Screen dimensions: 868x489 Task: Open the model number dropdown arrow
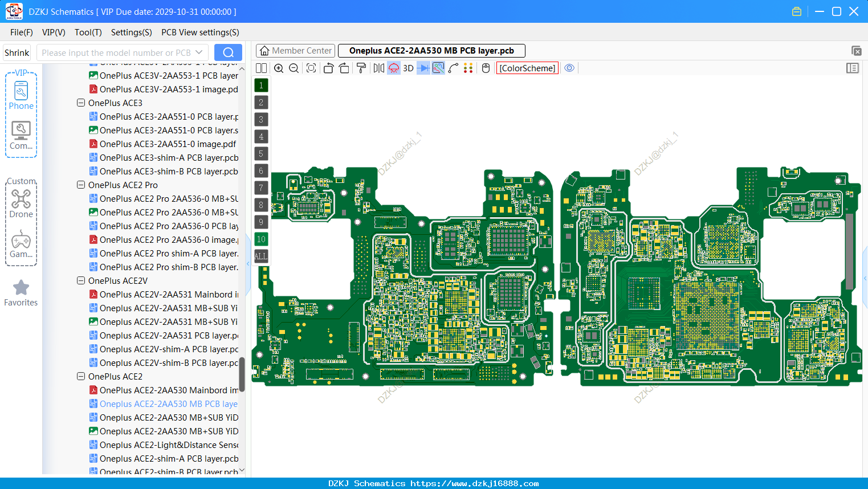point(199,52)
